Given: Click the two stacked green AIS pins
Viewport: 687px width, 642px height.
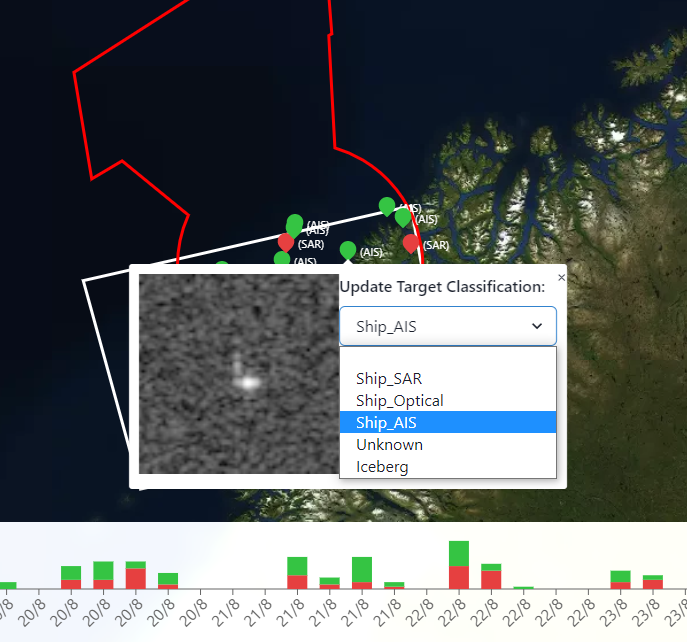Looking at the screenshot, I should coord(294,224).
